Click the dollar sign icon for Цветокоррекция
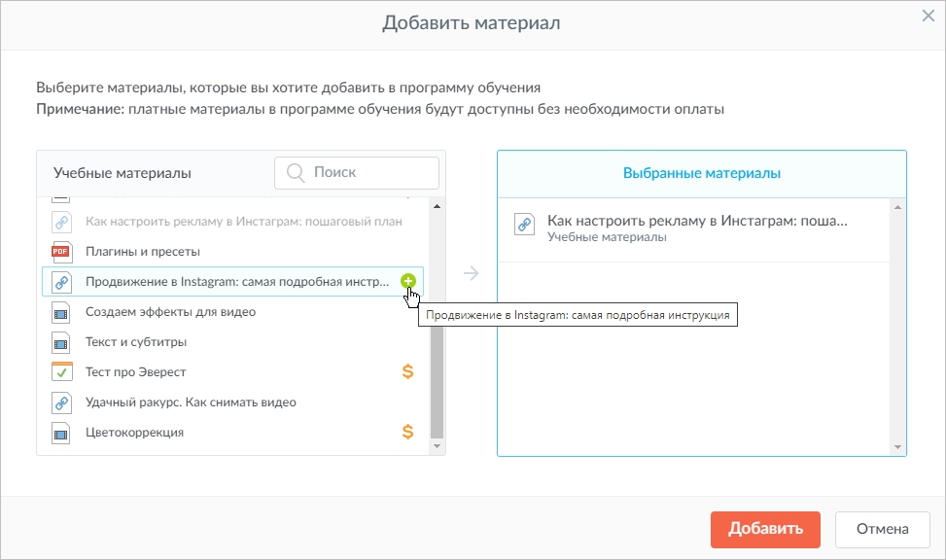 click(x=408, y=432)
